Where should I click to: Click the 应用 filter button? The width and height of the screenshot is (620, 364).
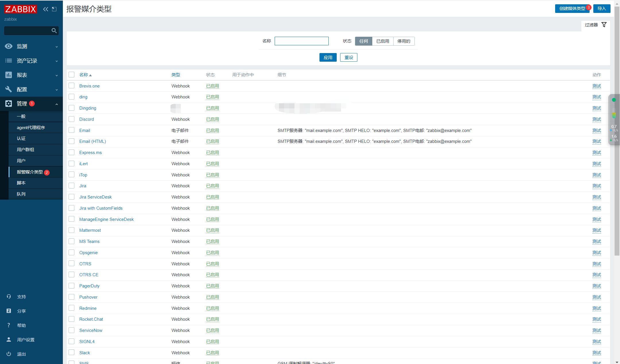328,57
